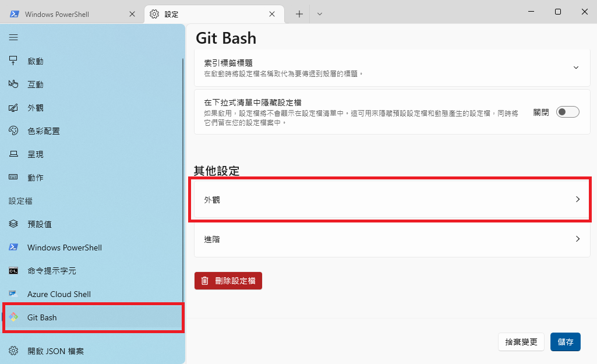
Task: Click the 命令提示字元 cmd icon
Action: [x=13, y=271]
